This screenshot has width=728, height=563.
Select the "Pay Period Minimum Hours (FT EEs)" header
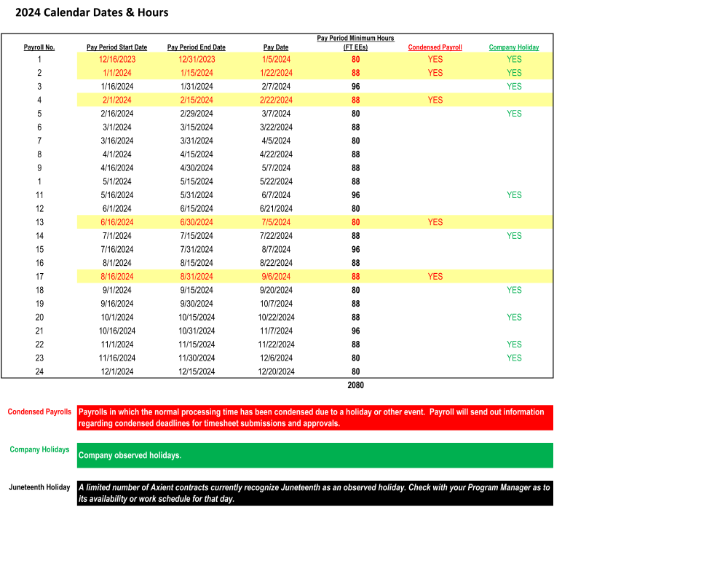pyautogui.click(x=355, y=42)
